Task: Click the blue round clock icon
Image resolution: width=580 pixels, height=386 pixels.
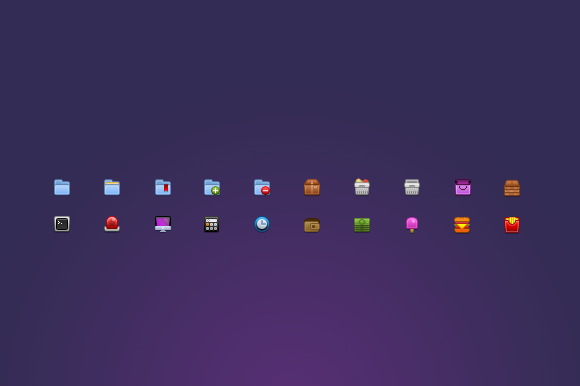Action: (x=262, y=224)
